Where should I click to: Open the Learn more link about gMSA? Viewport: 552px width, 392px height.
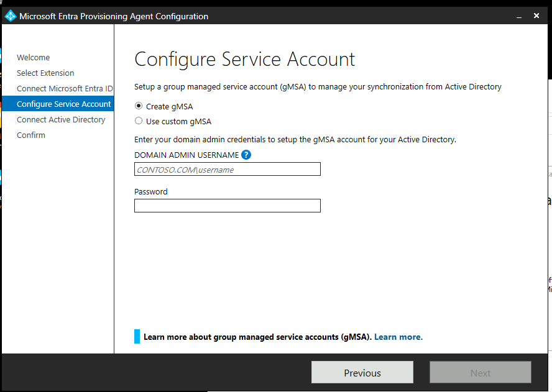click(398, 337)
